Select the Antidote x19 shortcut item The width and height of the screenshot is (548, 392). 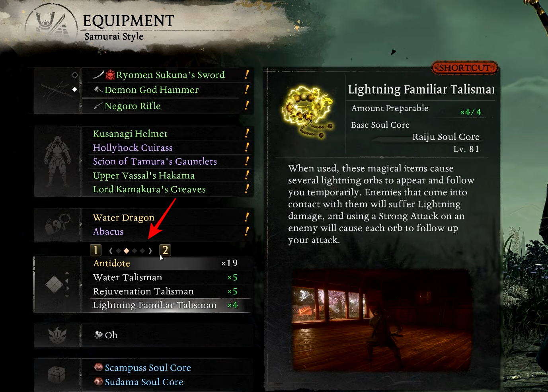[166, 263]
